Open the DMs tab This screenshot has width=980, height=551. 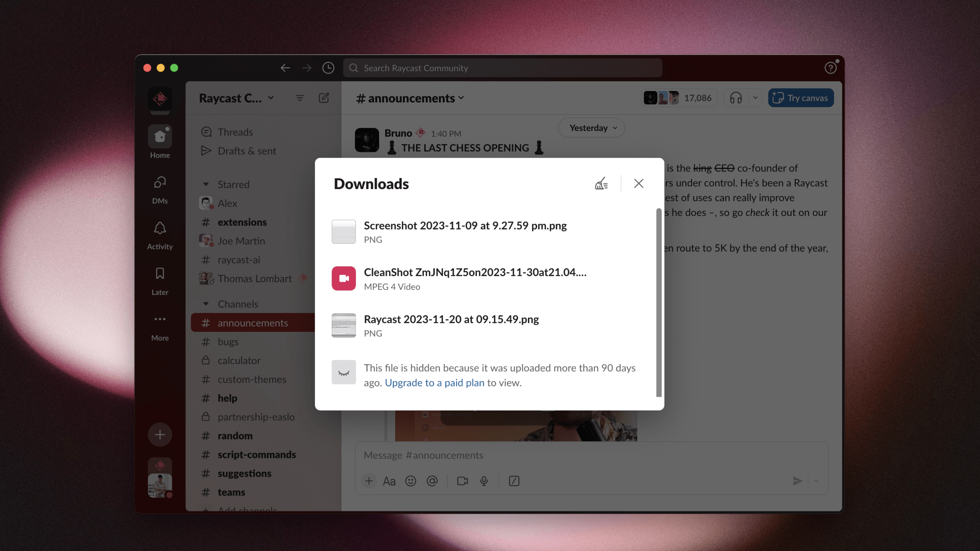coord(160,189)
